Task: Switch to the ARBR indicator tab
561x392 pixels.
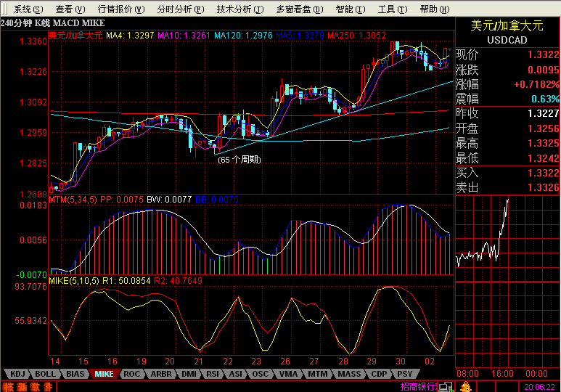Action: (161, 374)
